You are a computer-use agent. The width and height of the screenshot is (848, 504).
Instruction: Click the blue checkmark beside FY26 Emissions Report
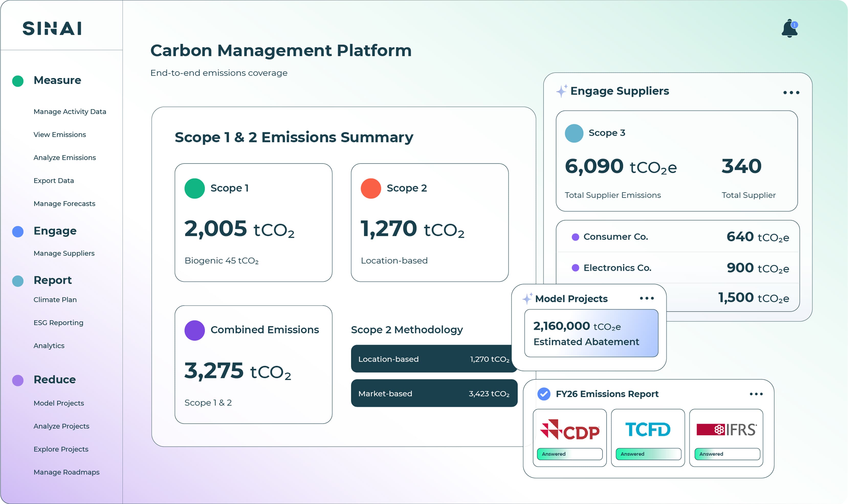(544, 394)
